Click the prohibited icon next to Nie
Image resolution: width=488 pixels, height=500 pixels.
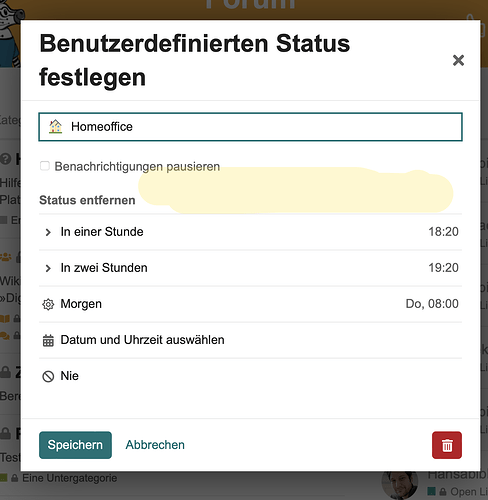click(48, 376)
